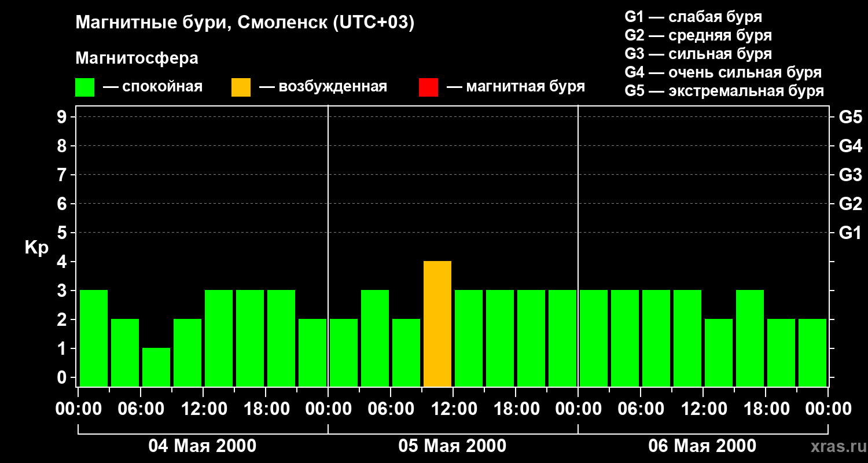The width and height of the screenshot is (868, 463).
Task: Click the final 00:00 label ending 06 Мая
Action: 828,409
